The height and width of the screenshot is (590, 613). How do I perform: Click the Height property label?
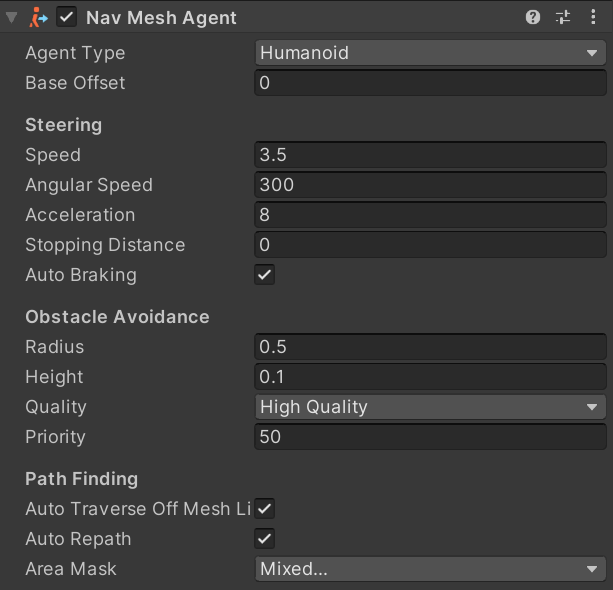pos(54,377)
